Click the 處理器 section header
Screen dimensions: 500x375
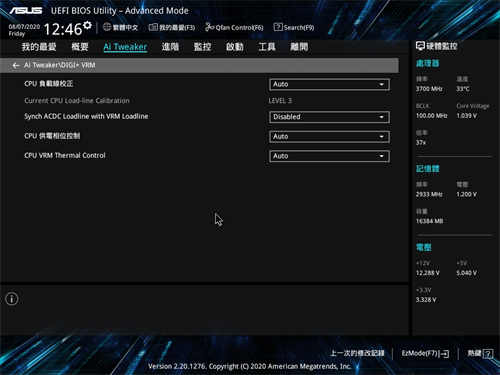pyautogui.click(x=427, y=63)
